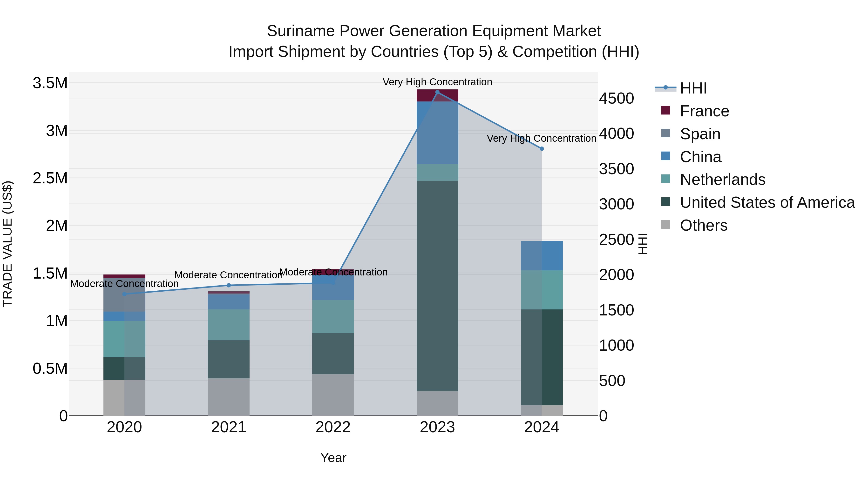This screenshot has width=868, height=488.
Task: Click the 1000 HHI axis tick label
Action: (617, 345)
